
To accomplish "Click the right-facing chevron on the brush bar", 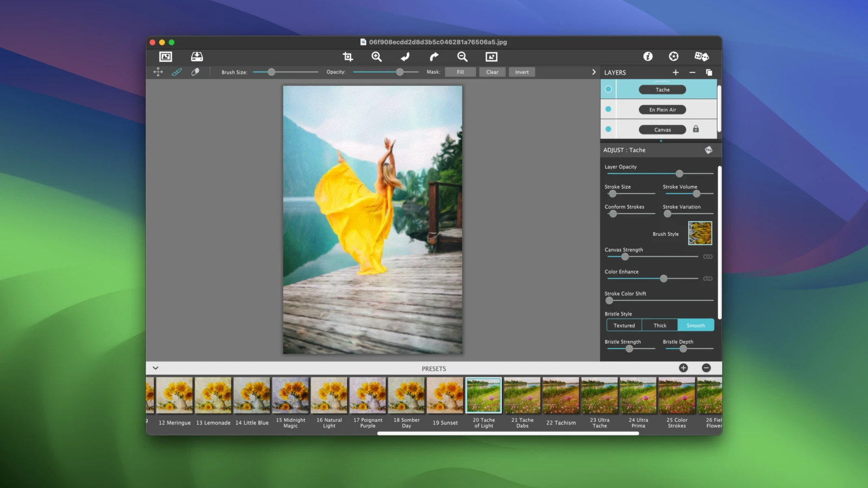I will click(x=593, y=72).
